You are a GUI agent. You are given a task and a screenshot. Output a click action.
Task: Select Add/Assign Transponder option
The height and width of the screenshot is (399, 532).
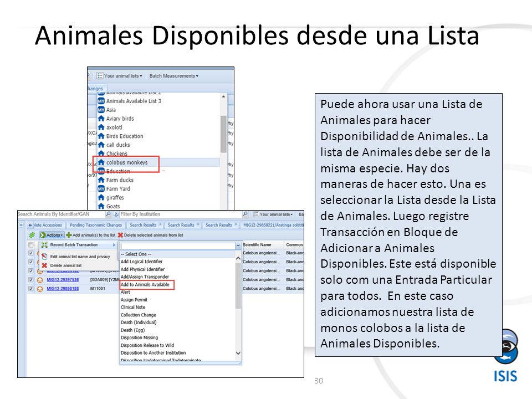tap(145, 277)
